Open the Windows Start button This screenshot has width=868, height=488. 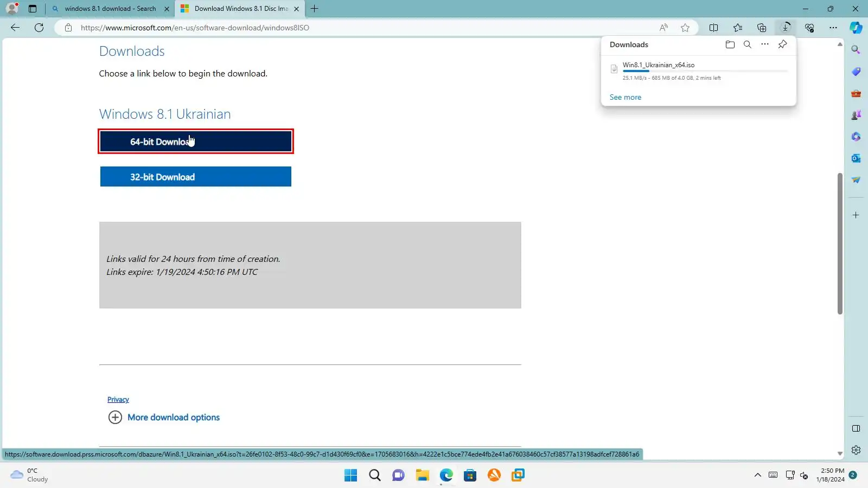351,476
